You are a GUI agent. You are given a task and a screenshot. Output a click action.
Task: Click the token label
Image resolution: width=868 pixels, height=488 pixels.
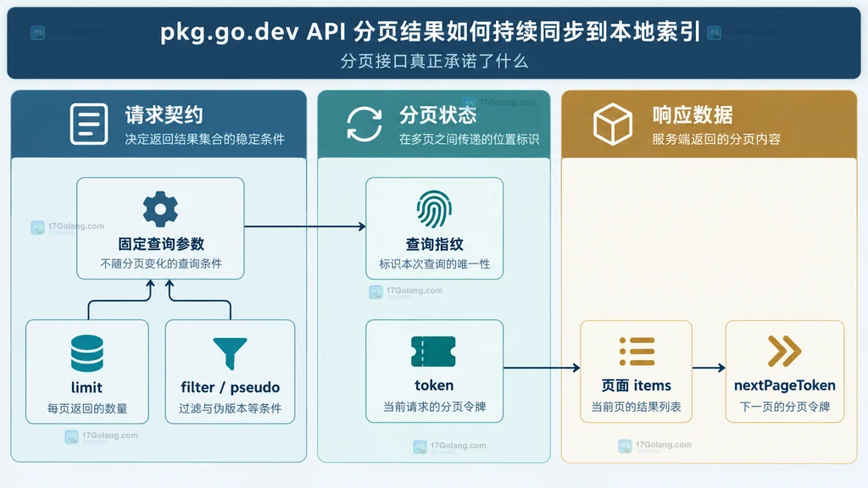[434, 385]
